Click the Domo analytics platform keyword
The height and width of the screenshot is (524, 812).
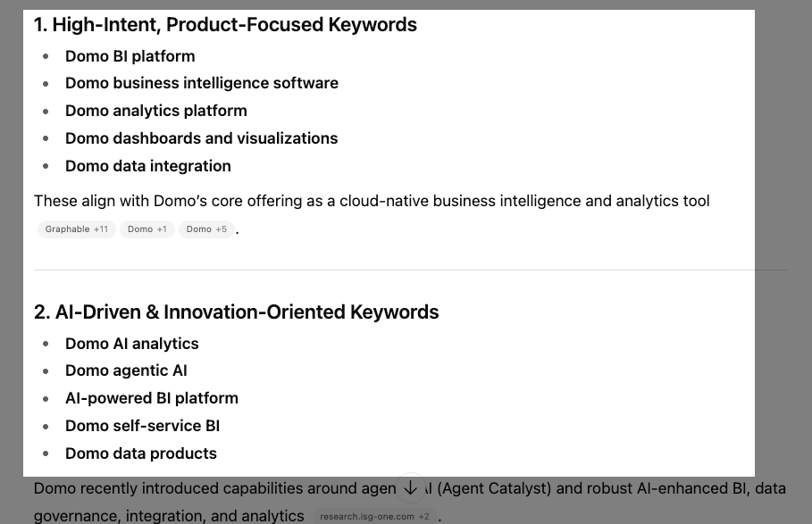[x=155, y=111]
